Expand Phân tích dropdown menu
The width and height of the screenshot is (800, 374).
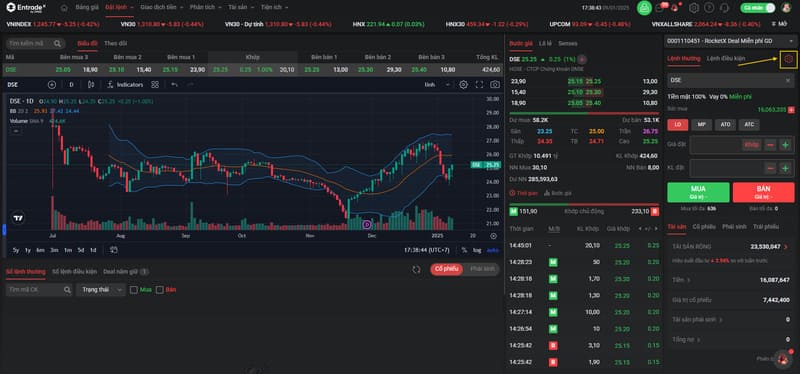[206, 8]
